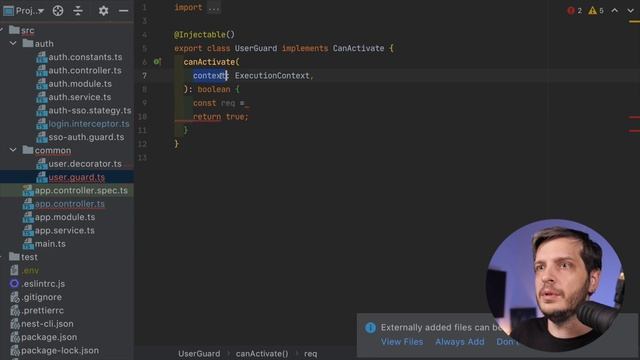Open app.controller.spec.ts file
This screenshot has width=640, height=360.
(x=81, y=191)
